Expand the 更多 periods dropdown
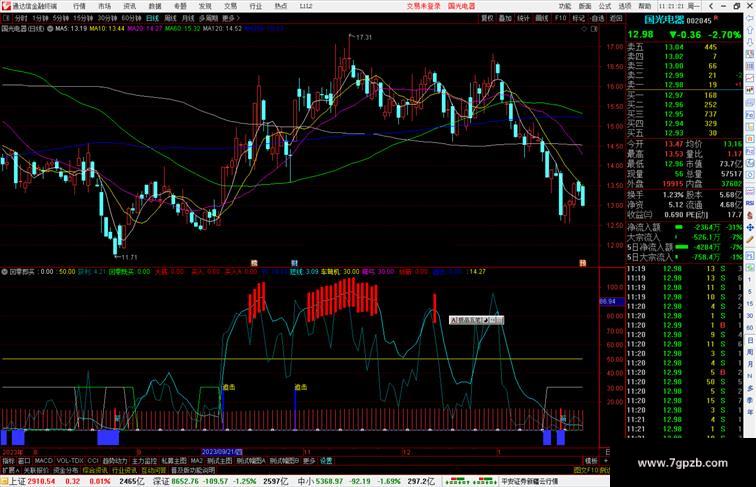 click(x=230, y=18)
